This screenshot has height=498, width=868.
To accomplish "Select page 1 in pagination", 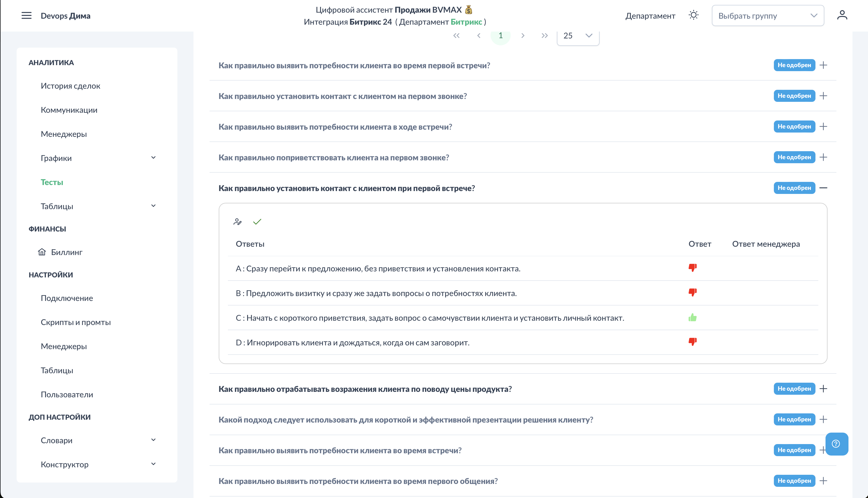I will pos(500,36).
